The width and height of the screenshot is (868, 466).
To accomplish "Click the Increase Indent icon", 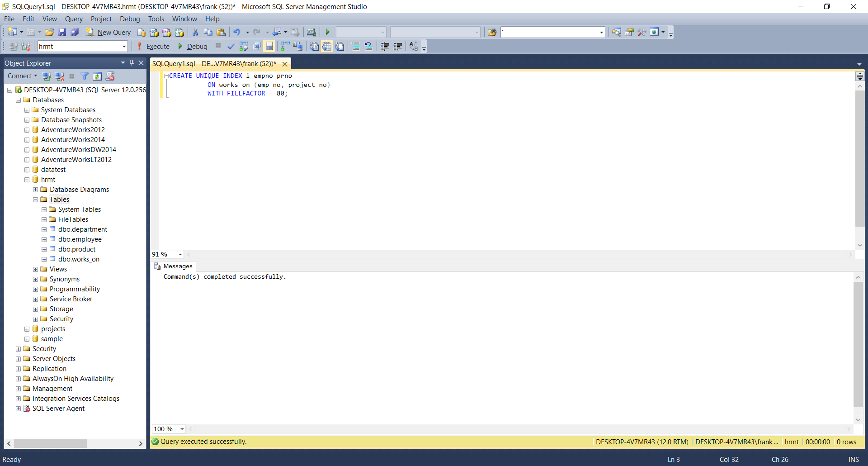I will pos(398,46).
